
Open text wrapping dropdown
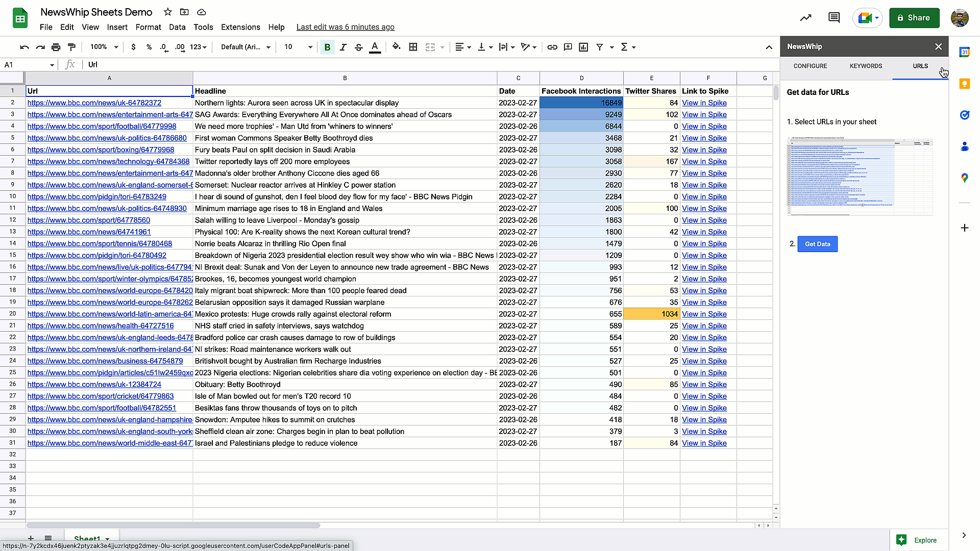(x=506, y=47)
